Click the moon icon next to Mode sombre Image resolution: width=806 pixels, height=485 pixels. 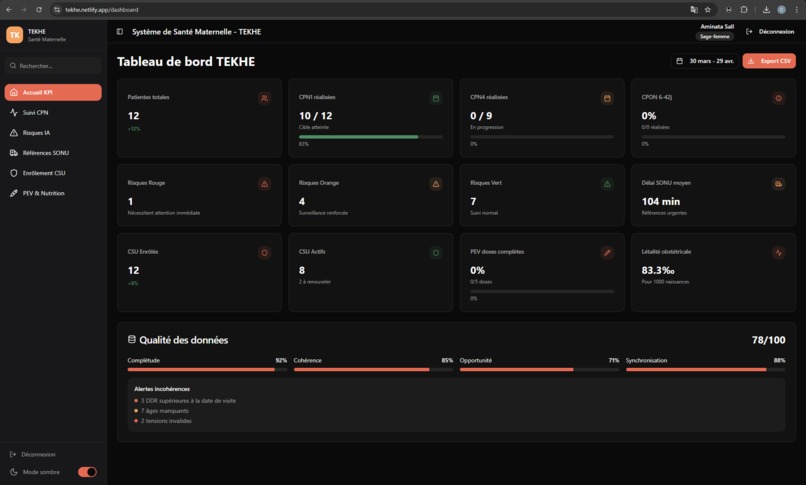click(x=14, y=472)
